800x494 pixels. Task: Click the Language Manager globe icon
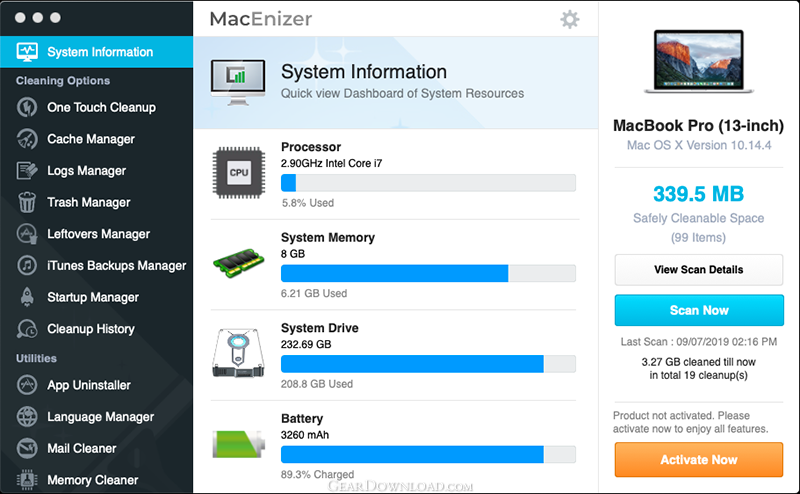coord(27,416)
